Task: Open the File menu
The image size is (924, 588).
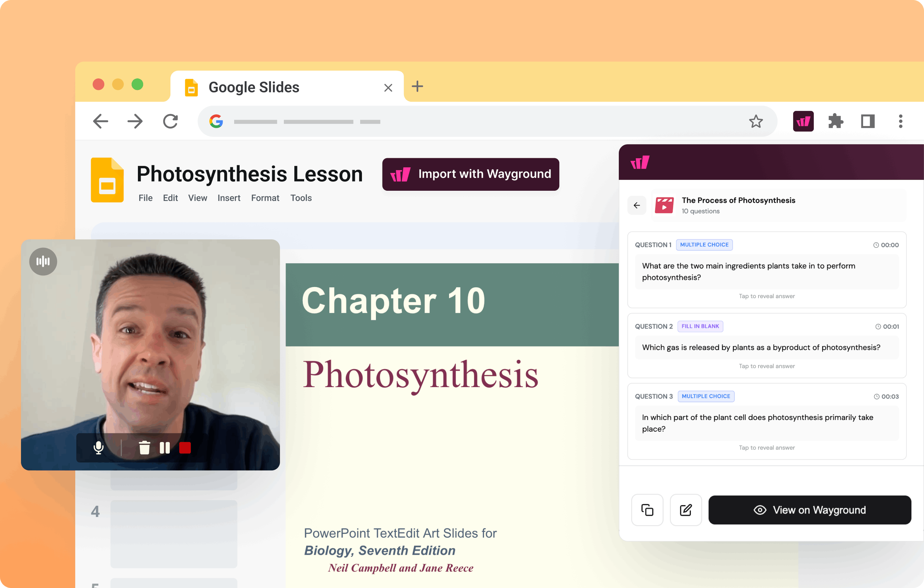Action: click(146, 198)
